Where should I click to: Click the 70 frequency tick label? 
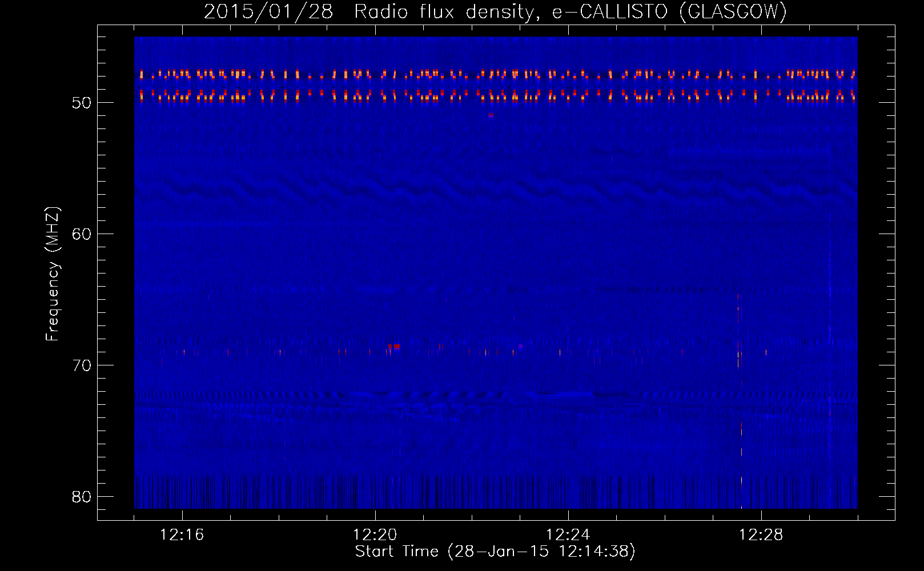coord(82,365)
